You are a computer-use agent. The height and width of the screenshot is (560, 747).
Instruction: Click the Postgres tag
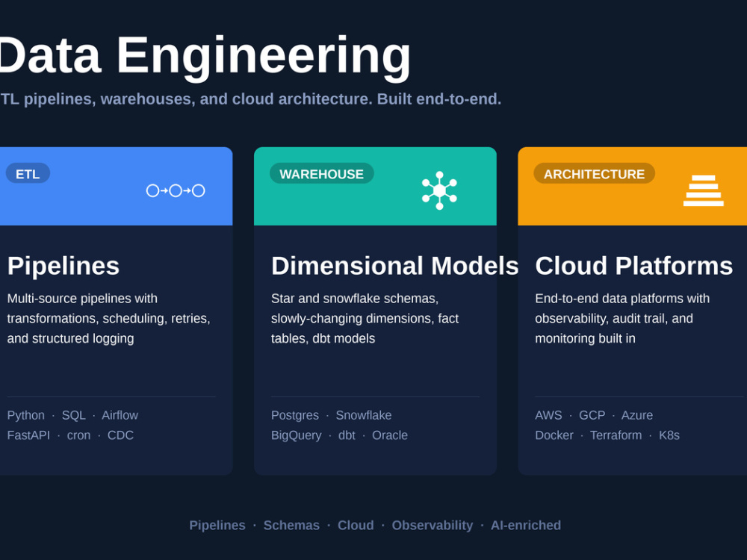coord(295,415)
